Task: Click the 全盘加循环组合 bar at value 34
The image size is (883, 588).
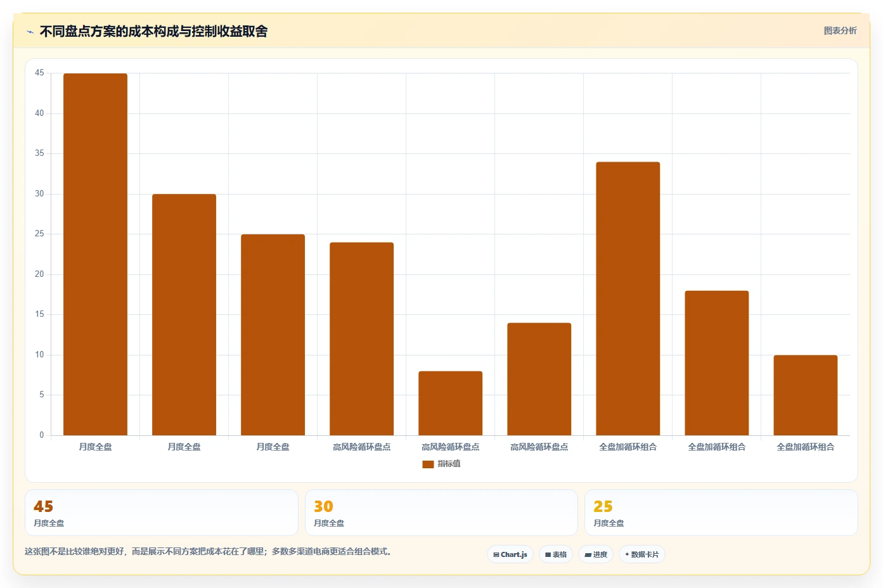Action: (628, 298)
